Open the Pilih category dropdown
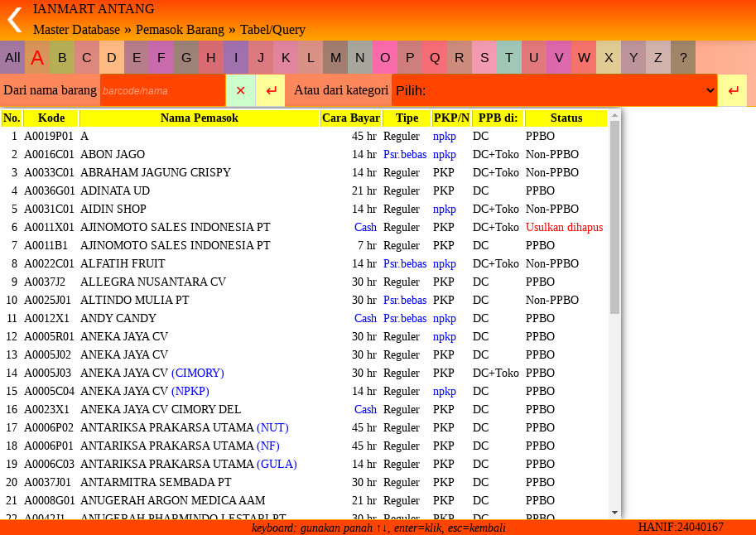Image resolution: width=756 pixels, height=535 pixels. coord(554,90)
